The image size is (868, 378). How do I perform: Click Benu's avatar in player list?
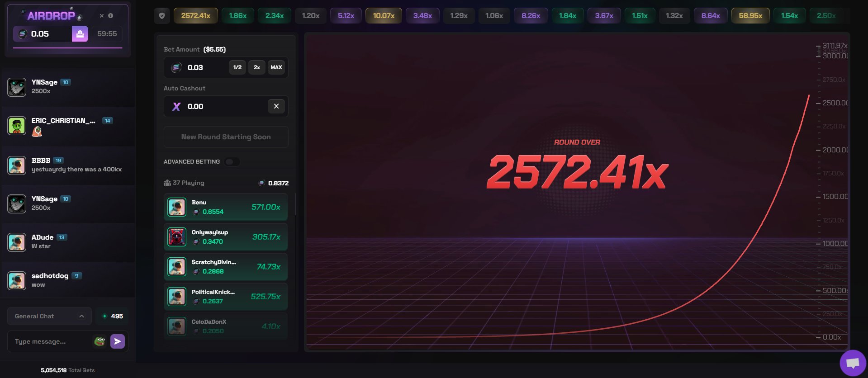click(177, 207)
